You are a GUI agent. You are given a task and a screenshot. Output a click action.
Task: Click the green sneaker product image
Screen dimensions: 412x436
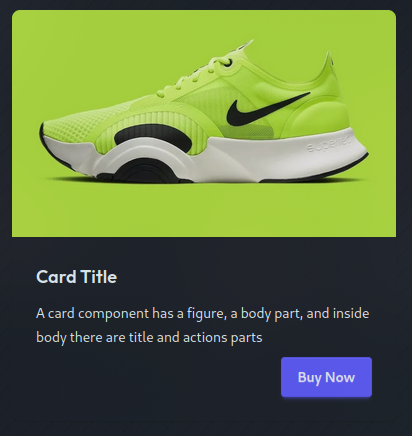tap(204, 123)
